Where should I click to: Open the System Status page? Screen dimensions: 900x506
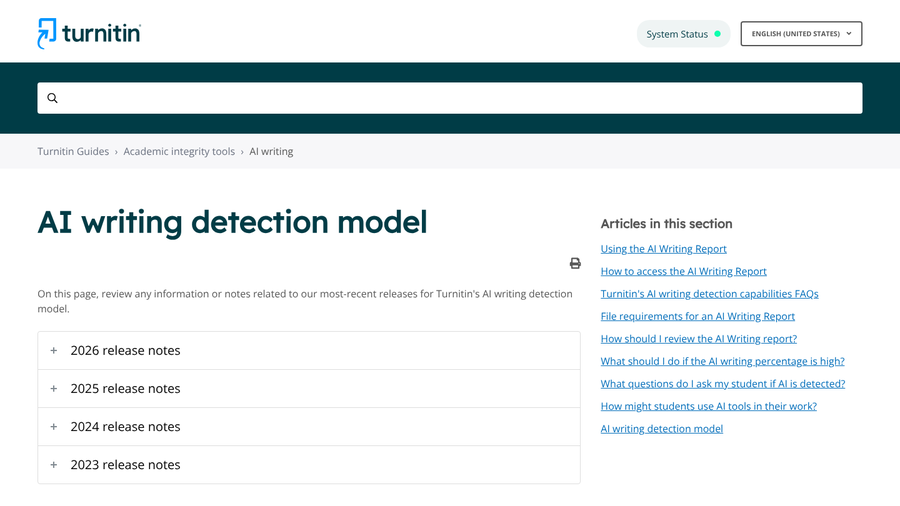pos(684,34)
